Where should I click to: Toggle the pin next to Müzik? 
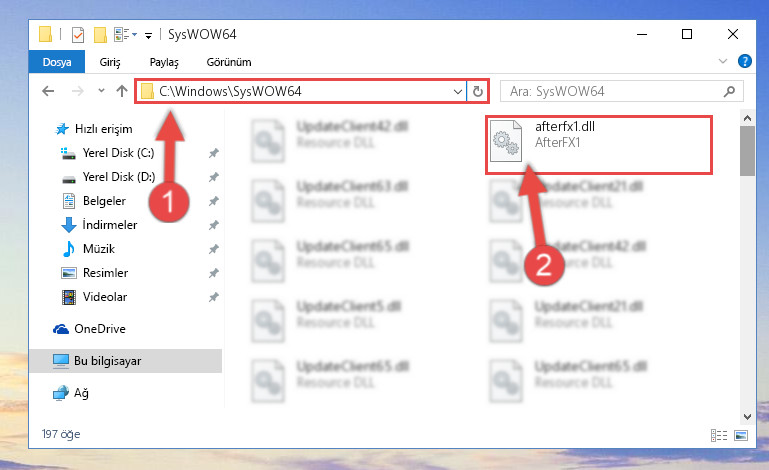click(213, 249)
